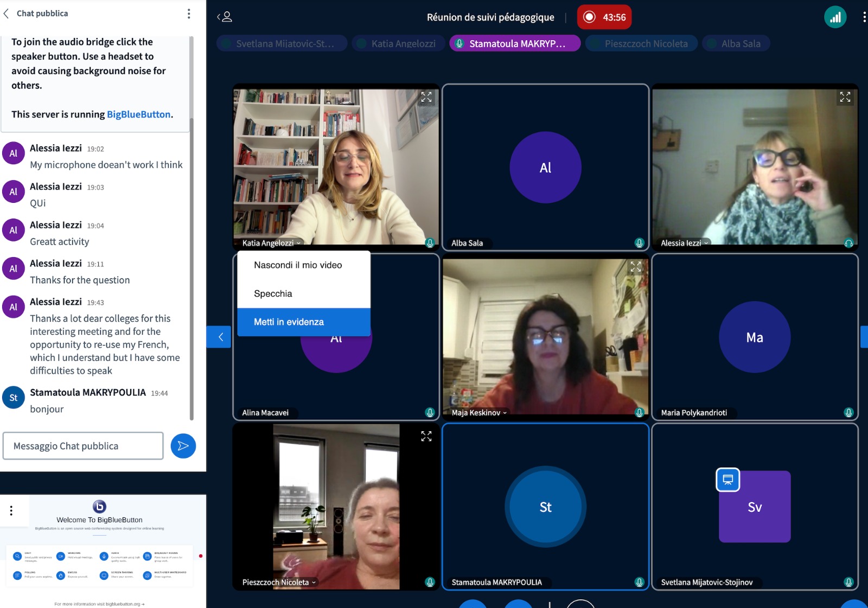Go to previous video page arrow

coord(219,337)
